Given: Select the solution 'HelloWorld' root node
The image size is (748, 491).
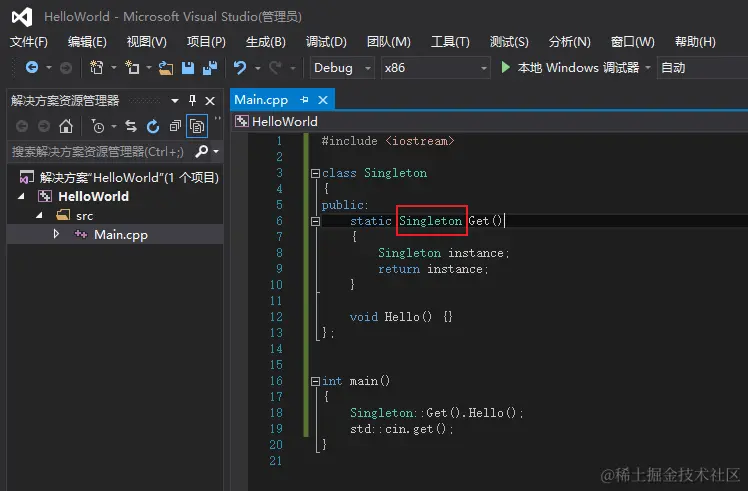Looking at the screenshot, I should click(x=119, y=178).
